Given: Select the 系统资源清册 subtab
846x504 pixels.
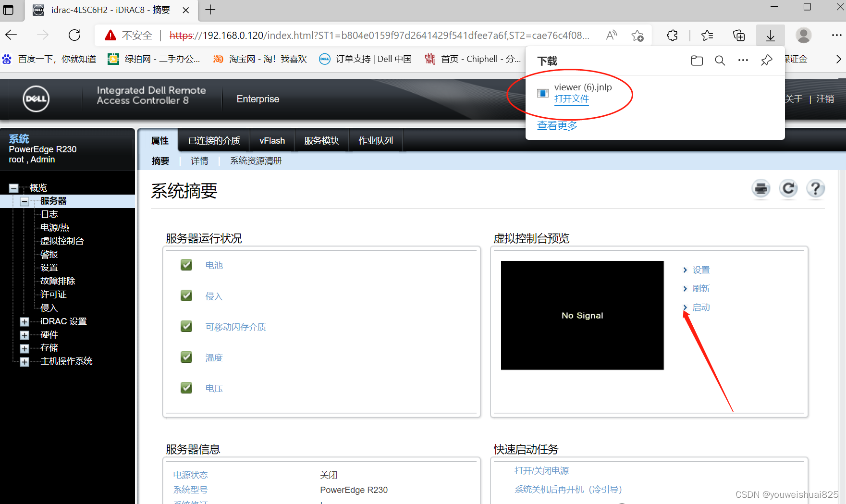Looking at the screenshot, I should [256, 161].
